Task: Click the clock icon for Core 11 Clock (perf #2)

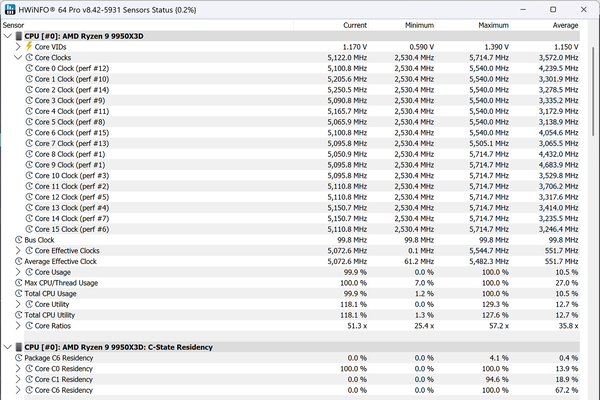Action: coord(29,186)
